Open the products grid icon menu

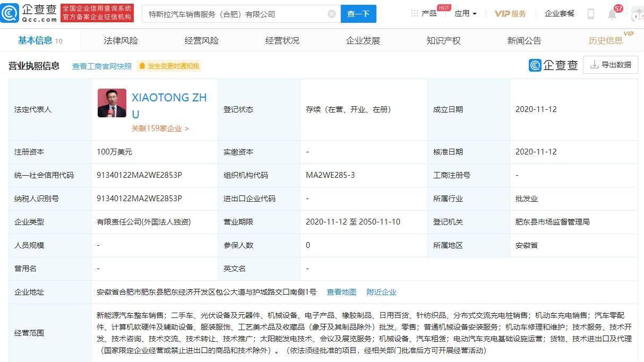(414, 13)
